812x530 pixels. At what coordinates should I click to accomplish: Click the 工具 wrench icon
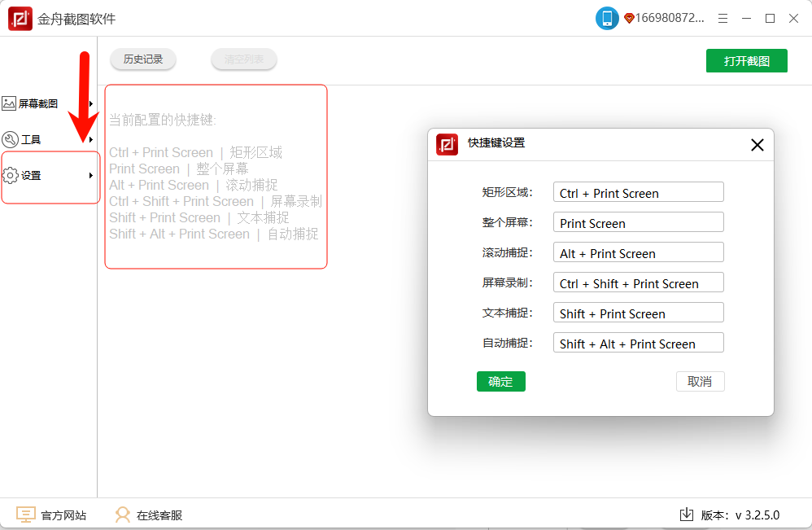[x=10, y=139]
